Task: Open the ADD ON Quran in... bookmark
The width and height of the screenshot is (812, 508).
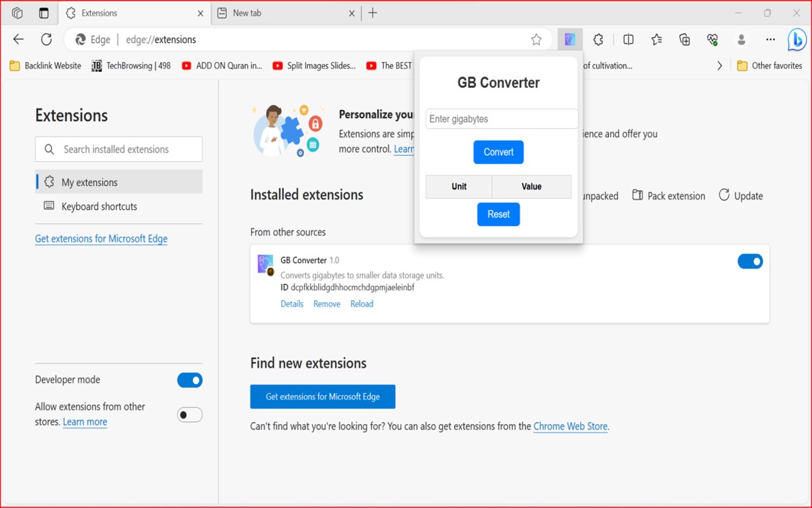Action: pos(222,66)
